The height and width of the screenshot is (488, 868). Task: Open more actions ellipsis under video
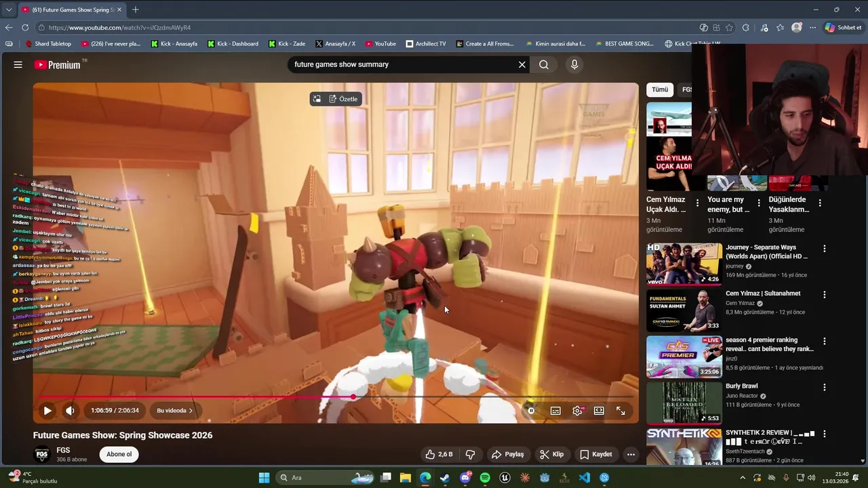point(631,454)
